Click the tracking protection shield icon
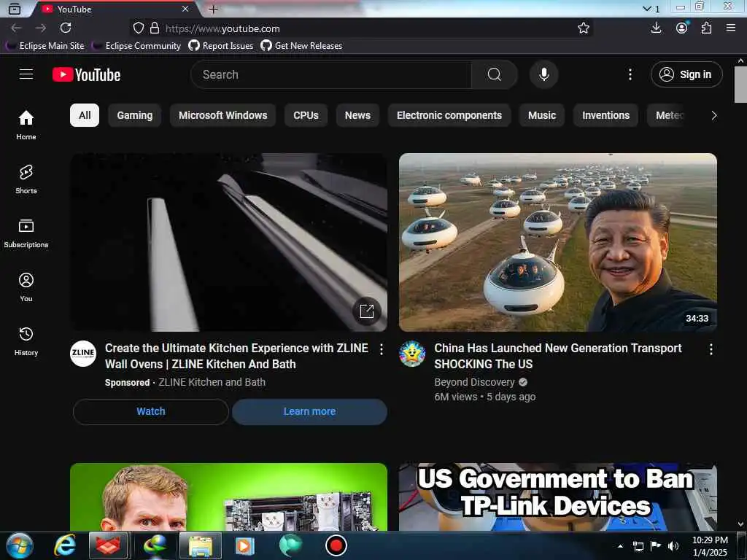Screen dimensions: 747x560 (138, 28)
